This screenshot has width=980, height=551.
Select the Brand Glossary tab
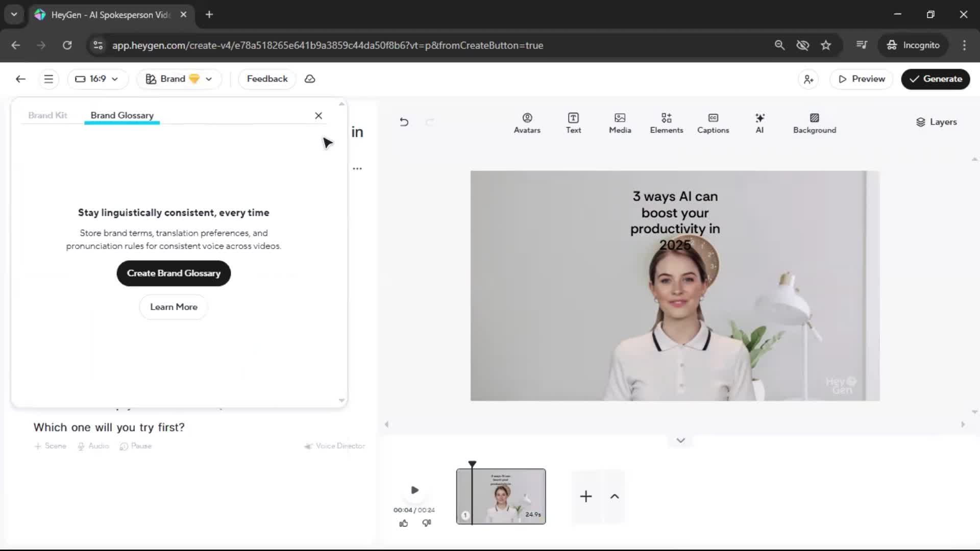click(x=122, y=115)
